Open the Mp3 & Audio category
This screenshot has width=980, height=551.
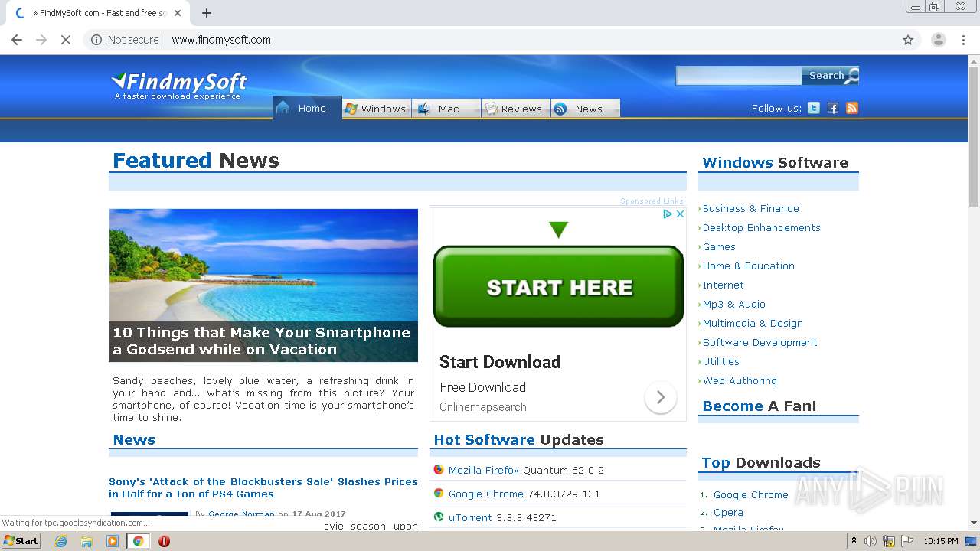[733, 304]
